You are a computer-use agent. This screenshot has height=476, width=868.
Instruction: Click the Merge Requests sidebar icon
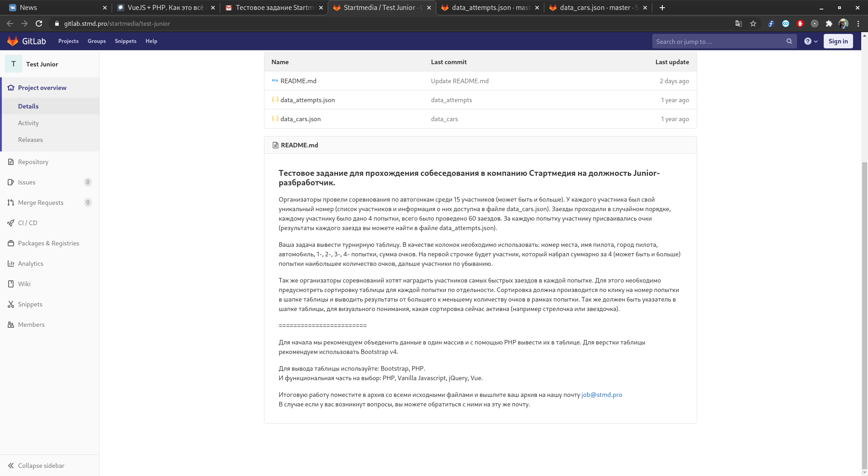tap(11, 203)
